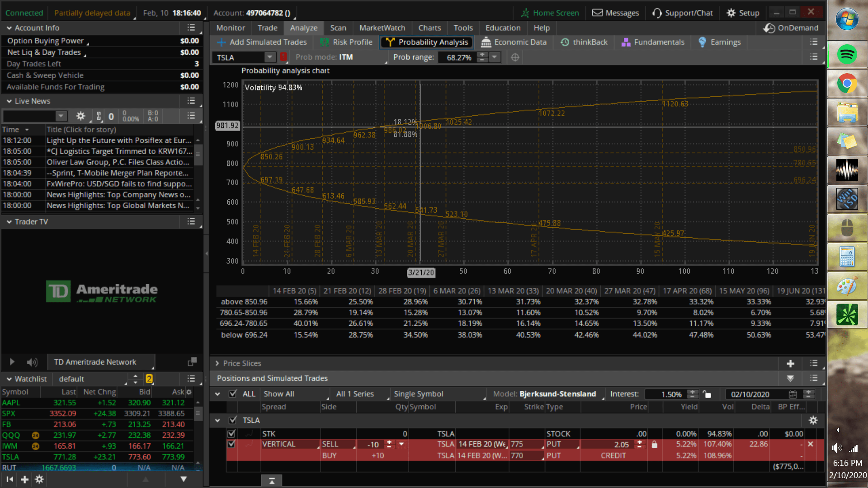This screenshot has width=868, height=488.
Task: Switch to the Education tab
Action: coord(503,28)
